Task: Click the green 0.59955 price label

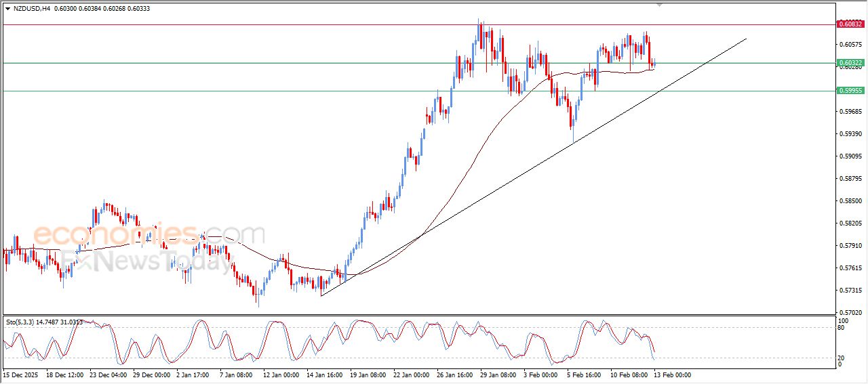Action: pyautogui.click(x=850, y=91)
